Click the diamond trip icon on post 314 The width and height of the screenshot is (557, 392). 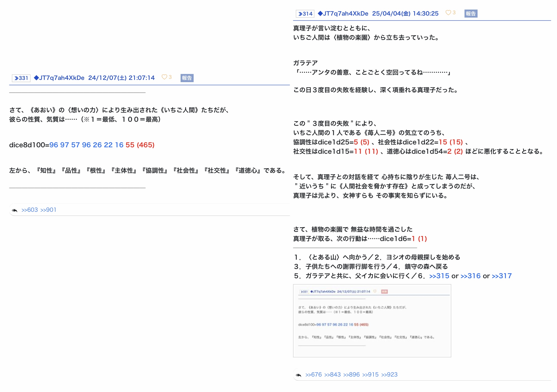pyautogui.click(x=320, y=14)
